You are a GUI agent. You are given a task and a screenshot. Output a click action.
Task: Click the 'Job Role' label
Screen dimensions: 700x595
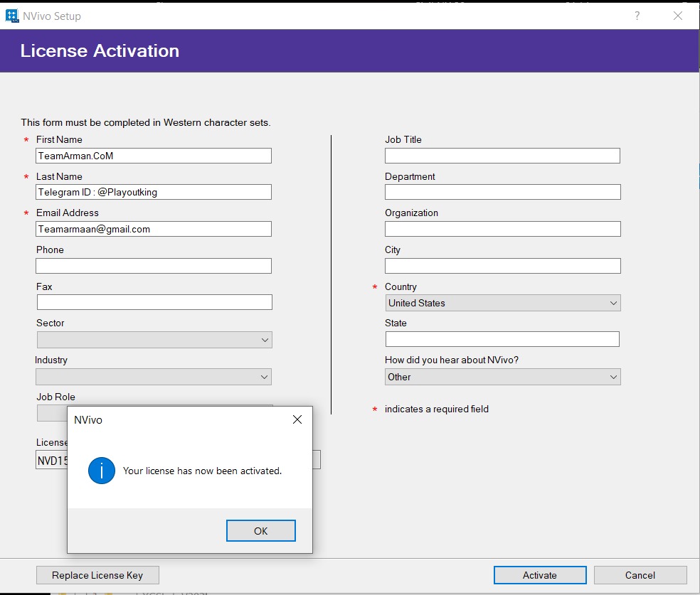pos(55,397)
